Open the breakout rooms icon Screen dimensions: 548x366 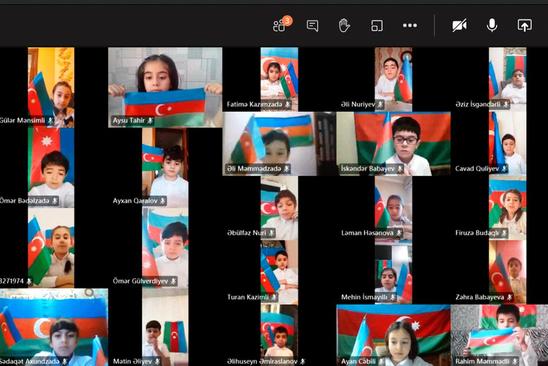pos(377,26)
